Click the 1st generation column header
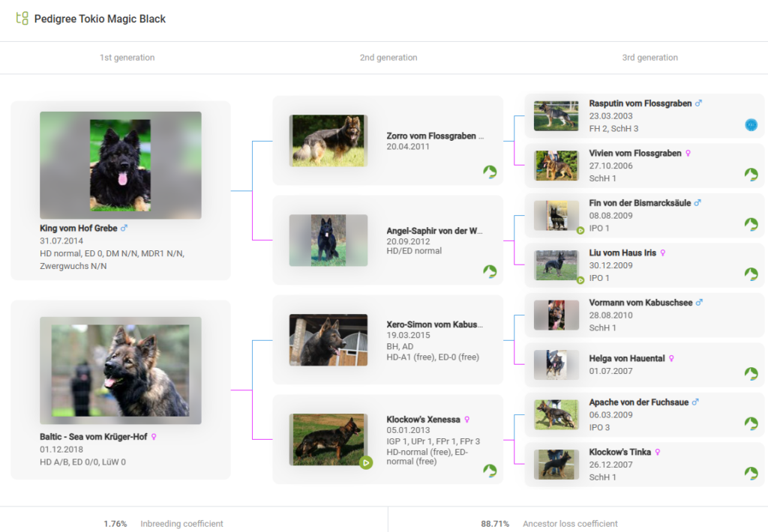Image resolution: width=768 pixels, height=532 pixels. tap(127, 58)
